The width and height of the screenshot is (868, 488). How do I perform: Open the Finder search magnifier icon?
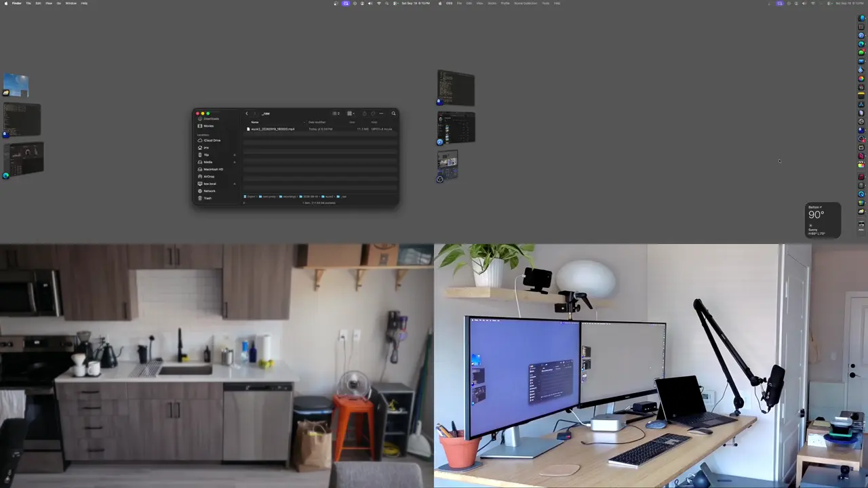tap(393, 113)
